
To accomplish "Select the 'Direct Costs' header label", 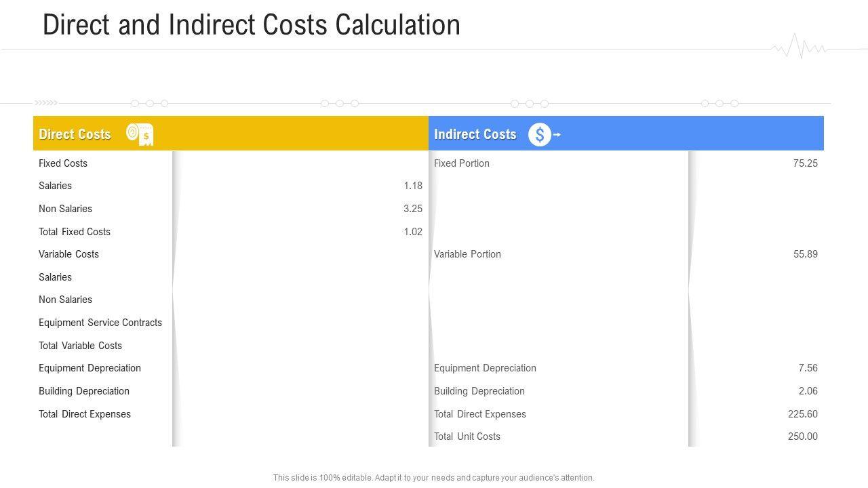I will (75, 134).
